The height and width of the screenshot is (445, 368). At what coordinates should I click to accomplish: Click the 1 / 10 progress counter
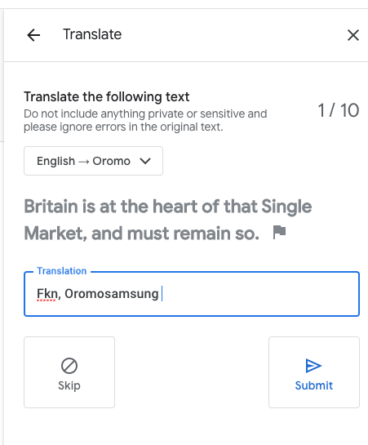(x=338, y=110)
